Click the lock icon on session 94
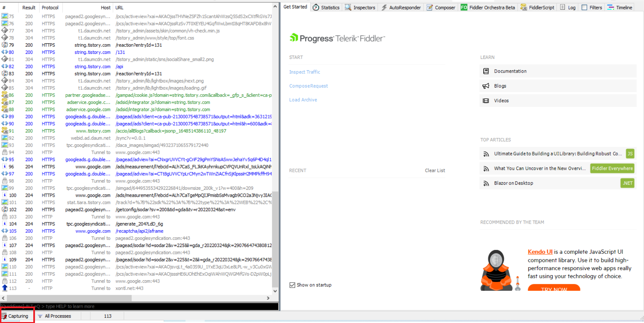Screen dimensions: 644x323 click(x=5, y=152)
